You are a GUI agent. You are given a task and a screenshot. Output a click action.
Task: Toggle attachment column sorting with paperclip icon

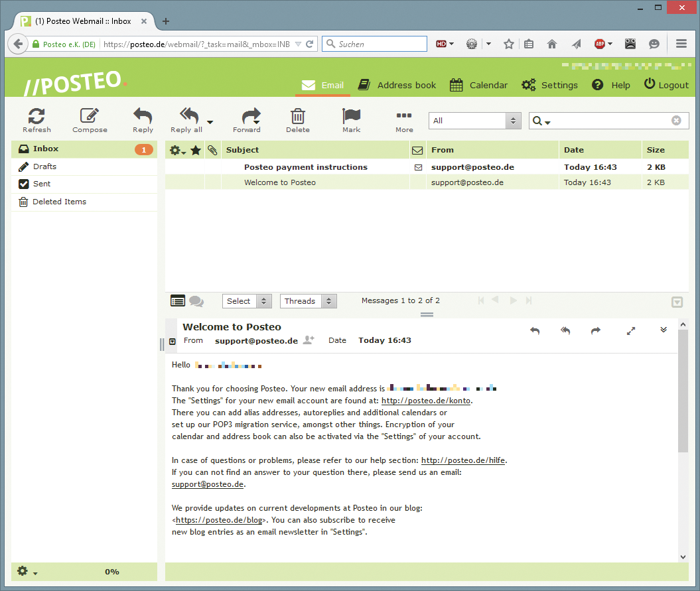click(x=212, y=150)
